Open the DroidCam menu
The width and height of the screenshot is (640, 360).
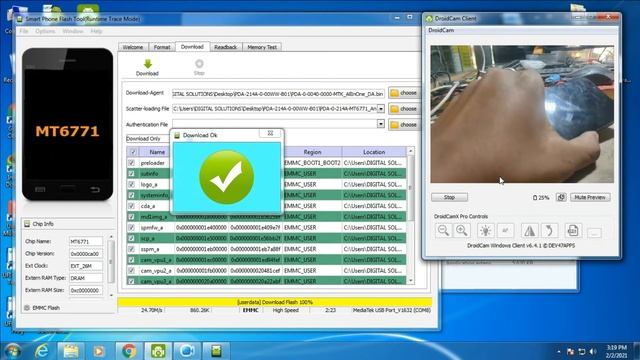(x=441, y=30)
